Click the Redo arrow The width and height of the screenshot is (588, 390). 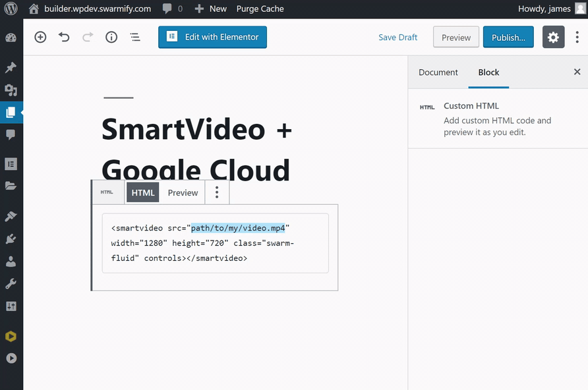point(88,37)
